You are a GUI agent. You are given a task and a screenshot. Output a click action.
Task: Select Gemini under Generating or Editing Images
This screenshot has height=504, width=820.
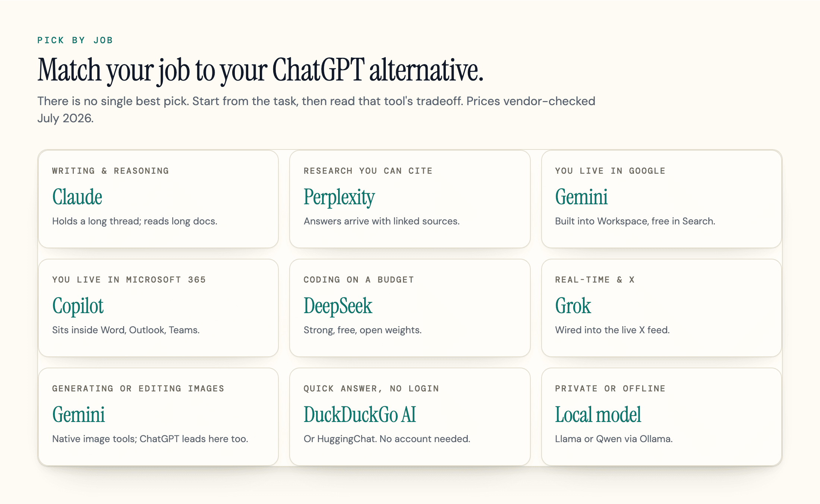(79, 415)
